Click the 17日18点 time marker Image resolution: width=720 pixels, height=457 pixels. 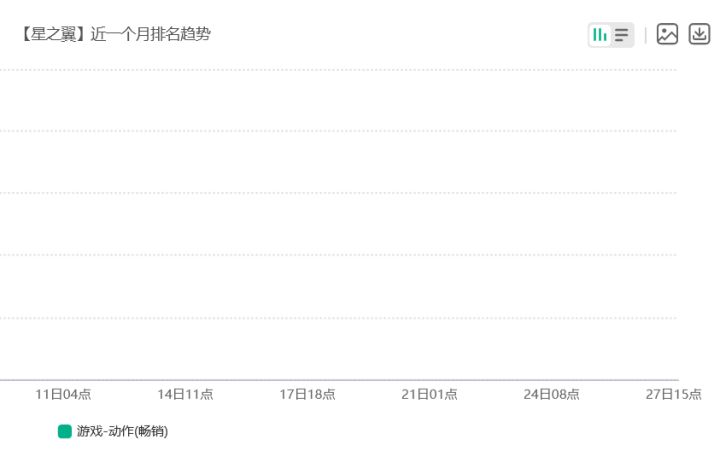(307, 394)
